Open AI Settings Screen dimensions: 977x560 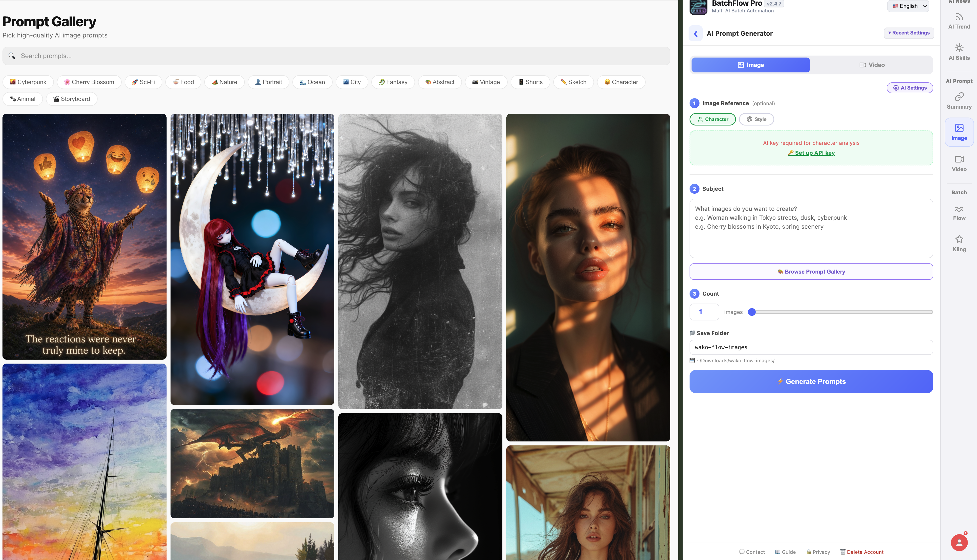(x=909, y=88)
